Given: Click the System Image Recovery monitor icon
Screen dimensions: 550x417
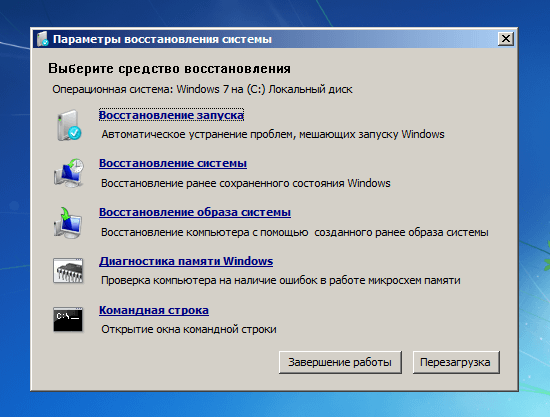Looking at the screenshot, I should tap(68, 222).
